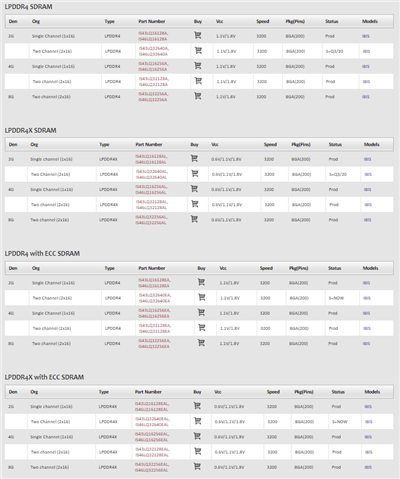This screenshot has height=479, width=400.
Task: Open IBIS model for S=NOW LPDDR4 ECC row
Action: tap(367, 298)
